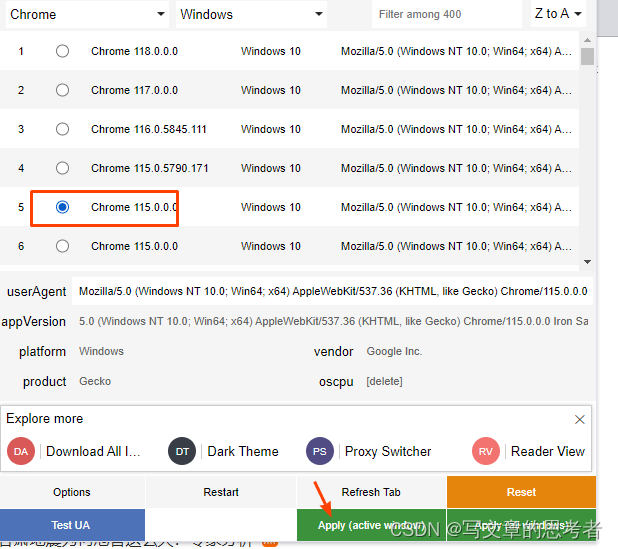This screenshot has height=549, width=618.
Task: Click Apply (active window) button
Action: pyautogui.click(x=371, y=525)
